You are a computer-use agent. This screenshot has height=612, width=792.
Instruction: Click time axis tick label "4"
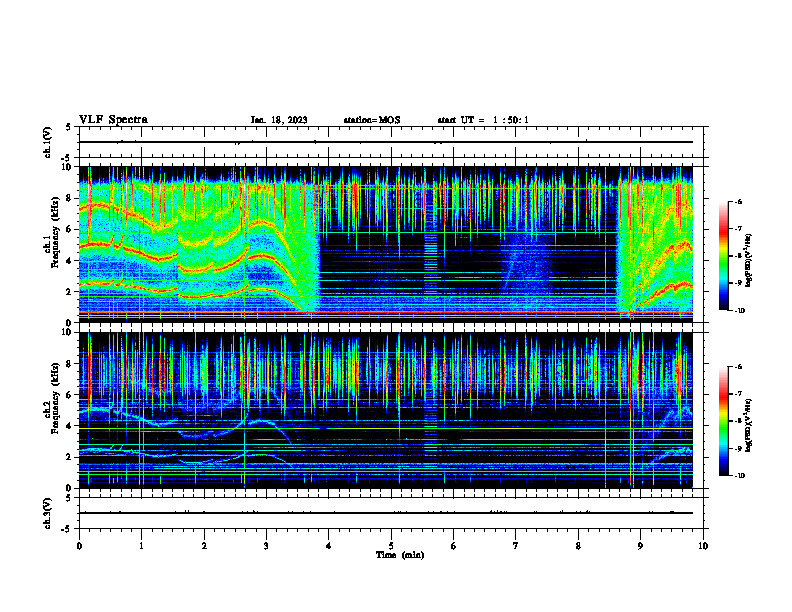[329, 546]
